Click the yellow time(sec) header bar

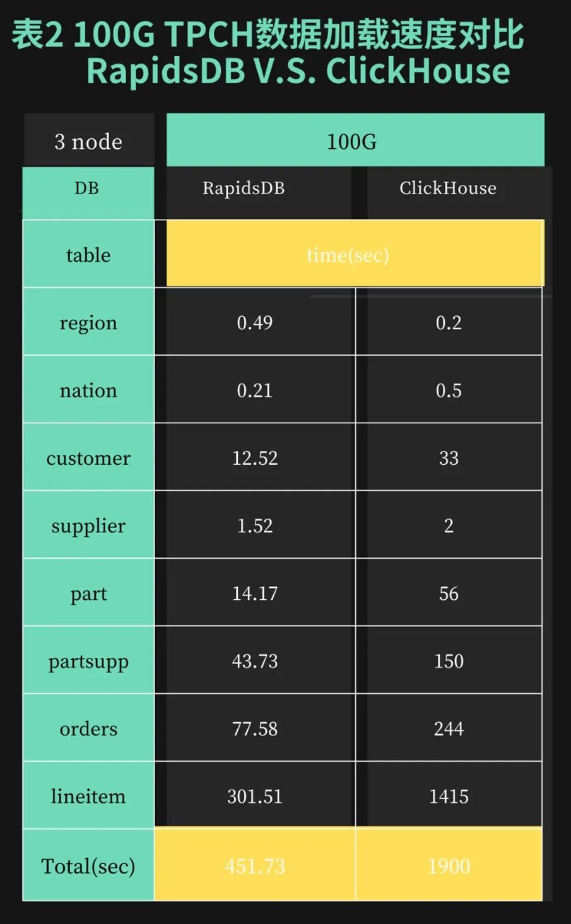coord(348,255)
